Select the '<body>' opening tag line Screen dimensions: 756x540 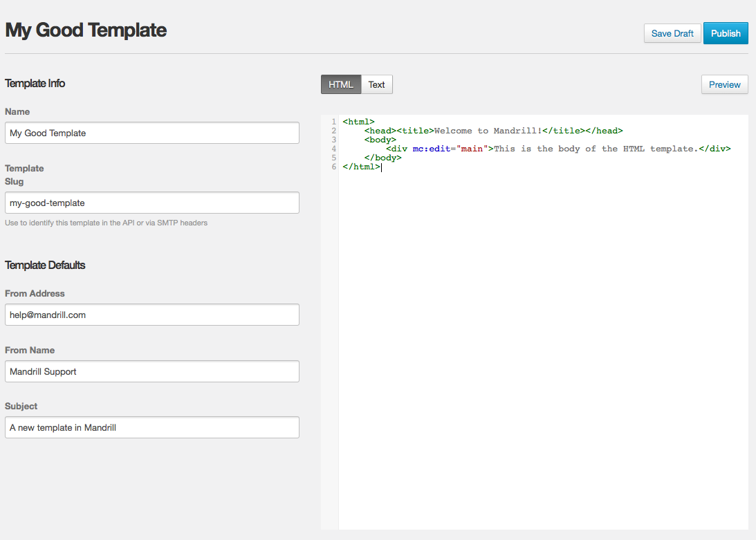click(x=380, y=140)
